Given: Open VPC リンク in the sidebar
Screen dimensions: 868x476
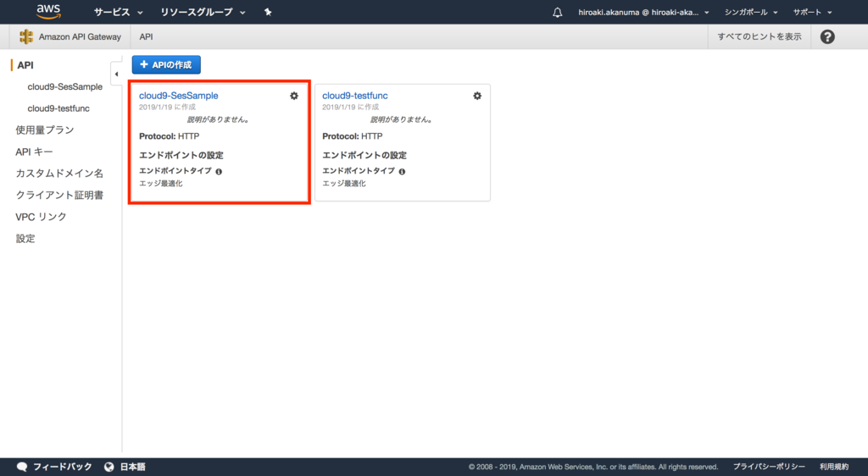Looking at the screenshot, I should [x=41, y=217].
